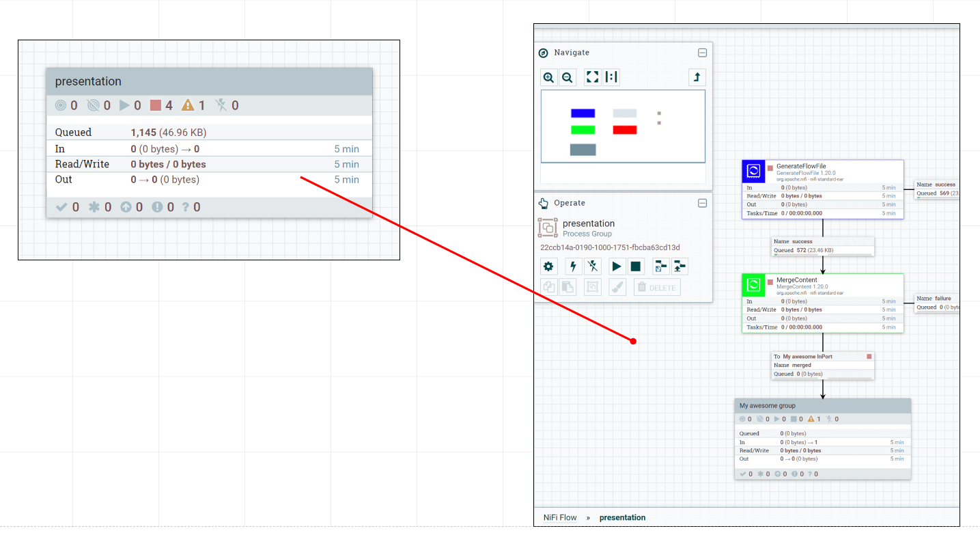Click the sync failure question mark in presentation
This screenshot has width=980, height=533.
185,207
